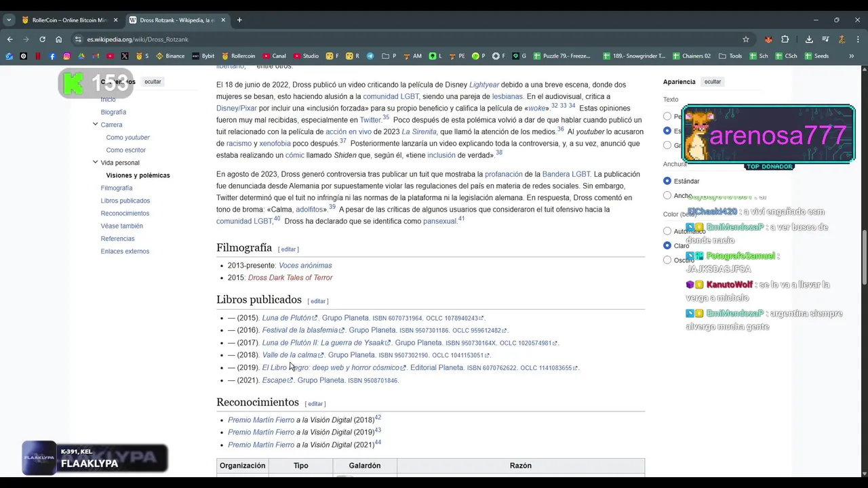Screen dimensions: 868x488
Task: Edit the Reconocimientos section
Action: (x=315, y=404)
